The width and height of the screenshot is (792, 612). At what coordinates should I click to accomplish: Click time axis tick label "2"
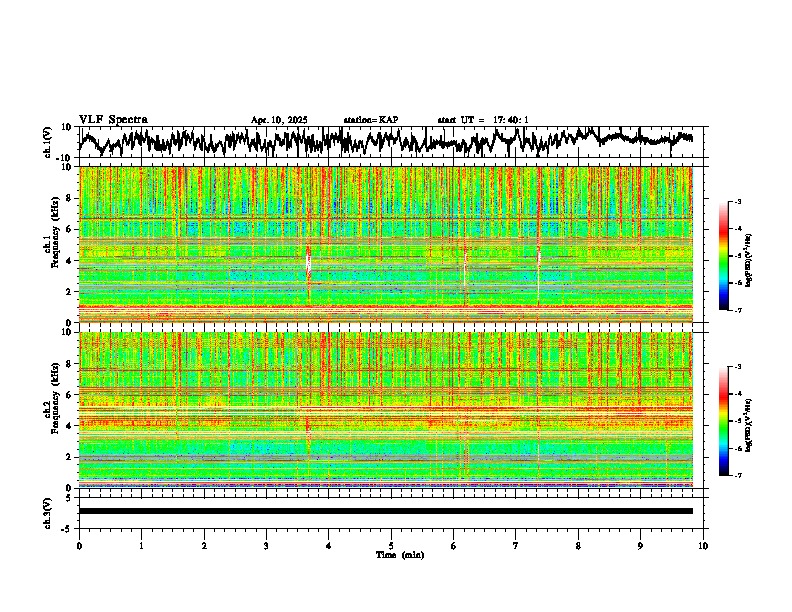coord(204,546)
